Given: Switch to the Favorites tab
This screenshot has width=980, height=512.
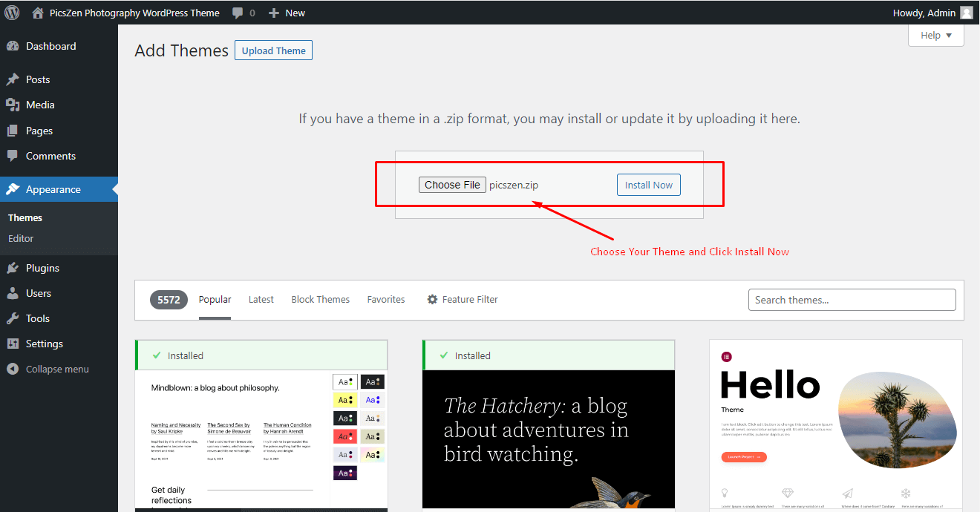Looking at the screenshot, I should click(386, 300).
